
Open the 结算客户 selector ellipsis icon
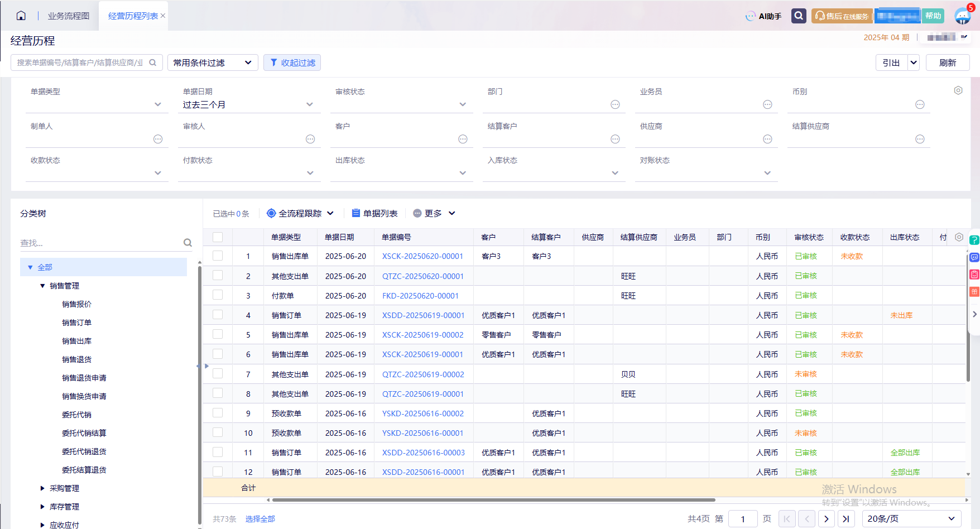pyautogui.click(x=615, y=139)
